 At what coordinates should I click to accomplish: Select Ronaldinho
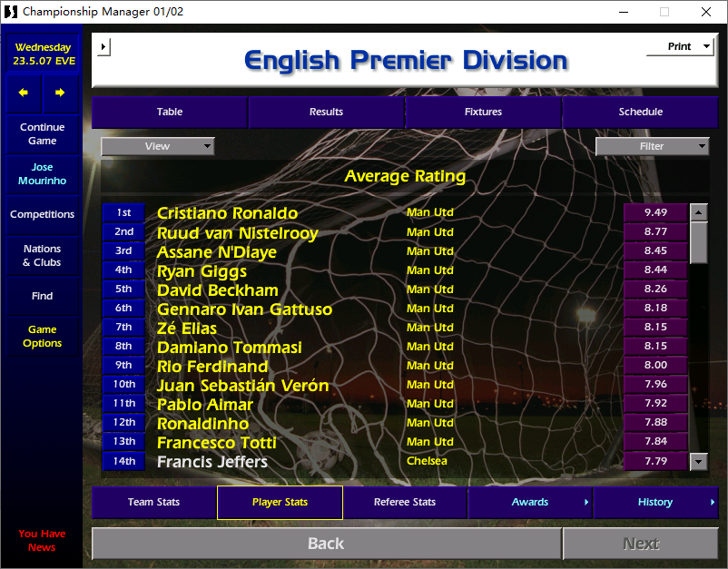pos(203,424)
